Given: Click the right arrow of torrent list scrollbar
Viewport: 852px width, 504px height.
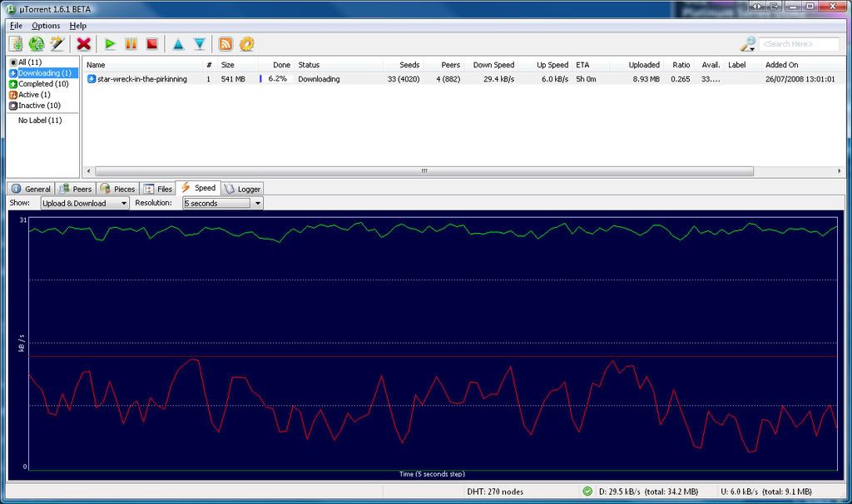Looking at the screenshot, I should [839, 171].
